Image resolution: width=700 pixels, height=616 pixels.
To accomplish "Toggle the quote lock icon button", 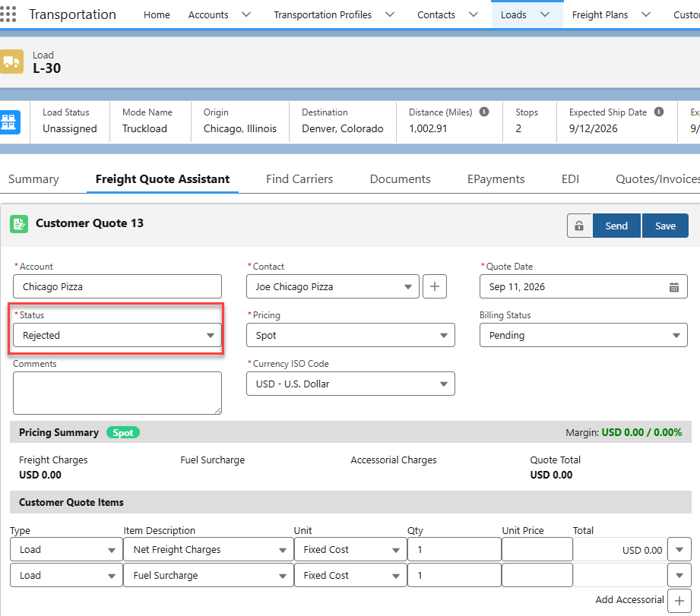I will click(x=579, y=226).
